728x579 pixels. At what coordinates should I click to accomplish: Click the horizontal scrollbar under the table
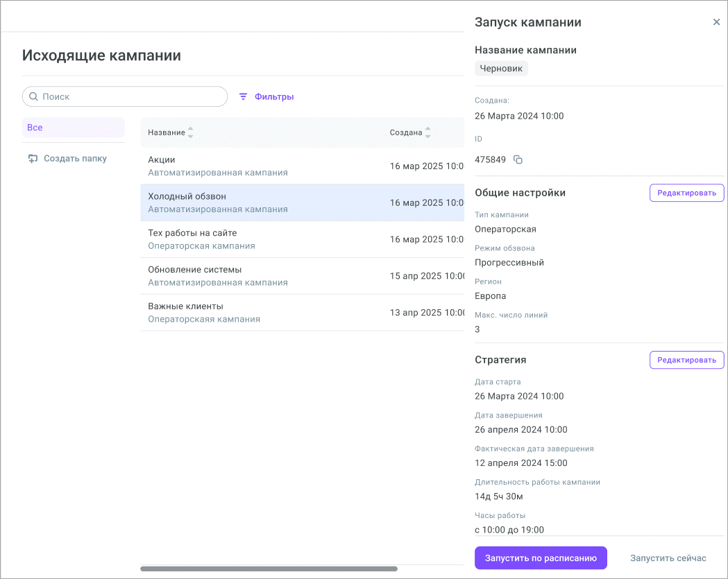tap(269, 569)
